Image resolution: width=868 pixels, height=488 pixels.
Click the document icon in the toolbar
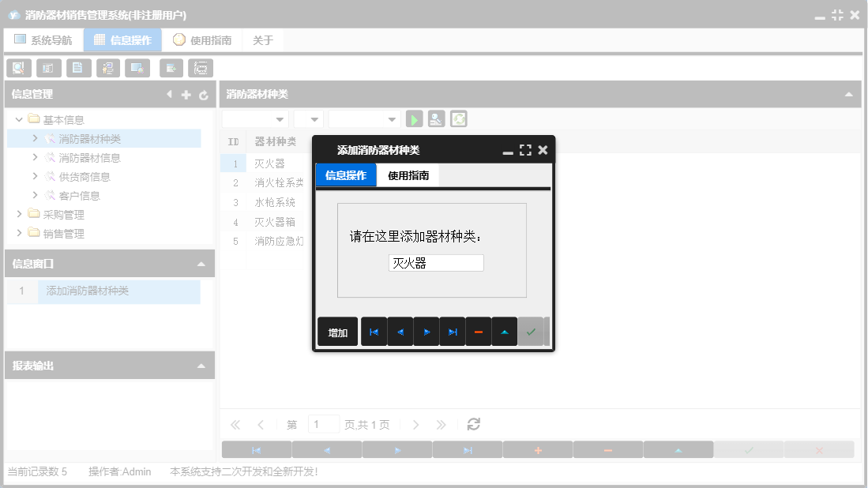pyautogui.click(x=78, y=68)
